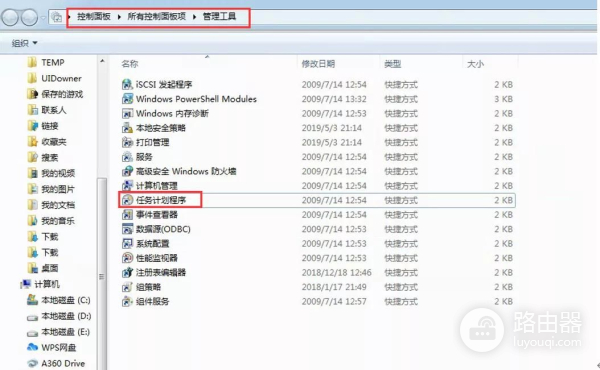This screenshot has height=370, width=600.
Task: Click date 2018/1/17 21:49 for 组策略
Action: (334, 287)
